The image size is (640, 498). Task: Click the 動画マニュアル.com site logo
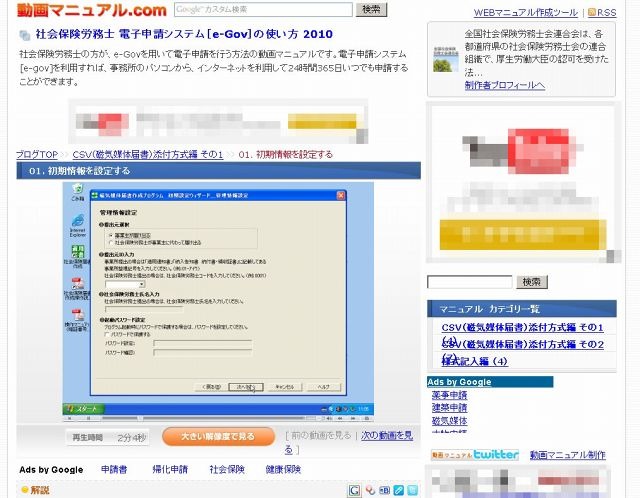pos(91,10)
